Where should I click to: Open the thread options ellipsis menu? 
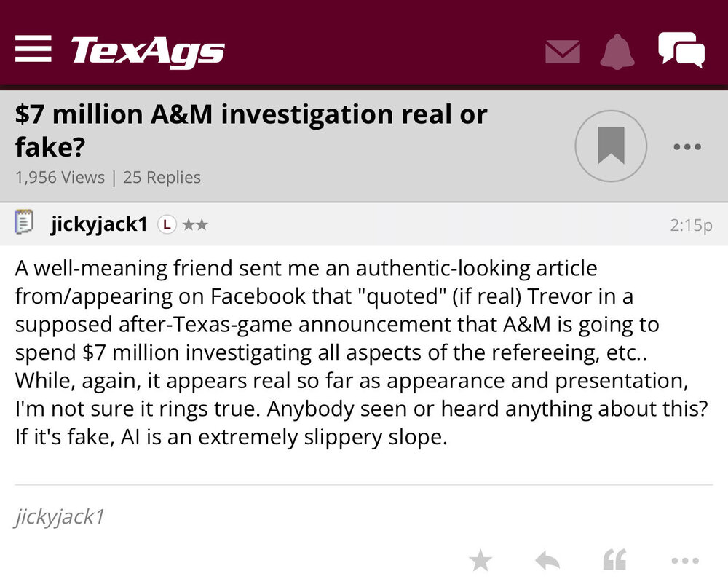pos(687,146)
